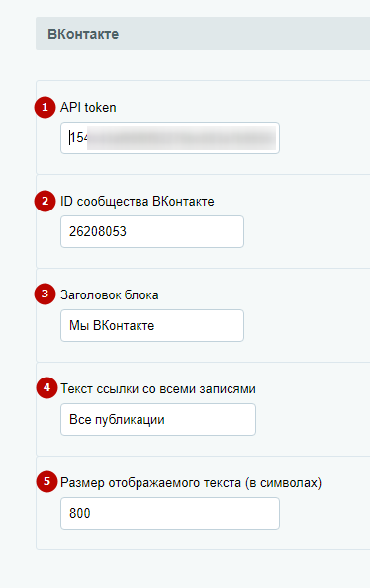The height and width of the screenshot is (588, 370).
Task: Click the Размер отображаемого текста label
Action: coord(191,482)
